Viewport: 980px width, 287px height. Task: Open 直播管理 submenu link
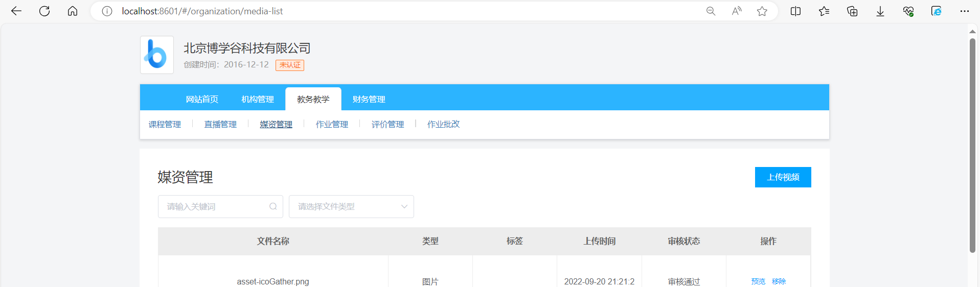coord(220,124)
